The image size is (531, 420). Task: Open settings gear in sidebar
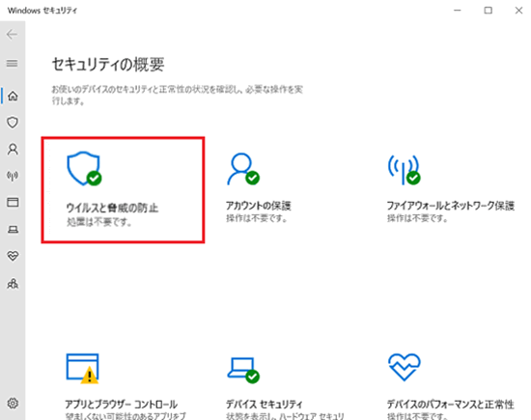point(13,404)
